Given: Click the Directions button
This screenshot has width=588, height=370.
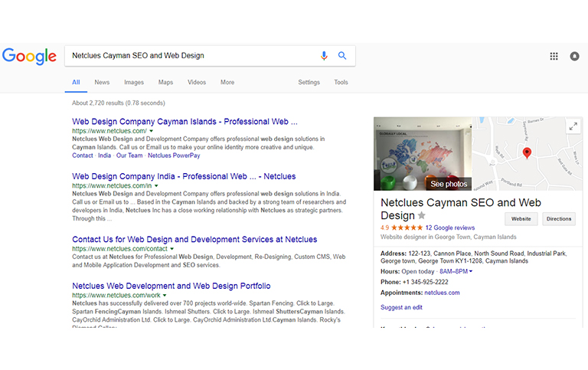Looking at the screenshot, I should click(x=559, y=219).
